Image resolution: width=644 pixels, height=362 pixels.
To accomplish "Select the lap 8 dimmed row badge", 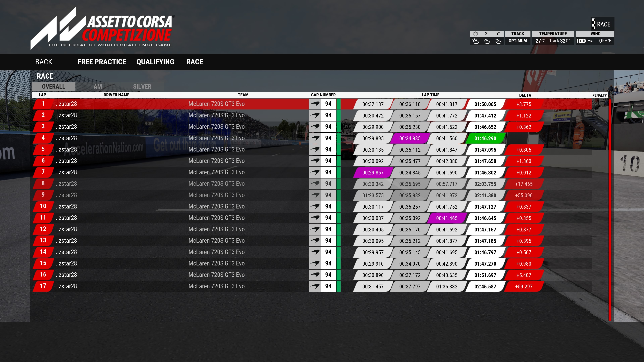I will 43,184.
